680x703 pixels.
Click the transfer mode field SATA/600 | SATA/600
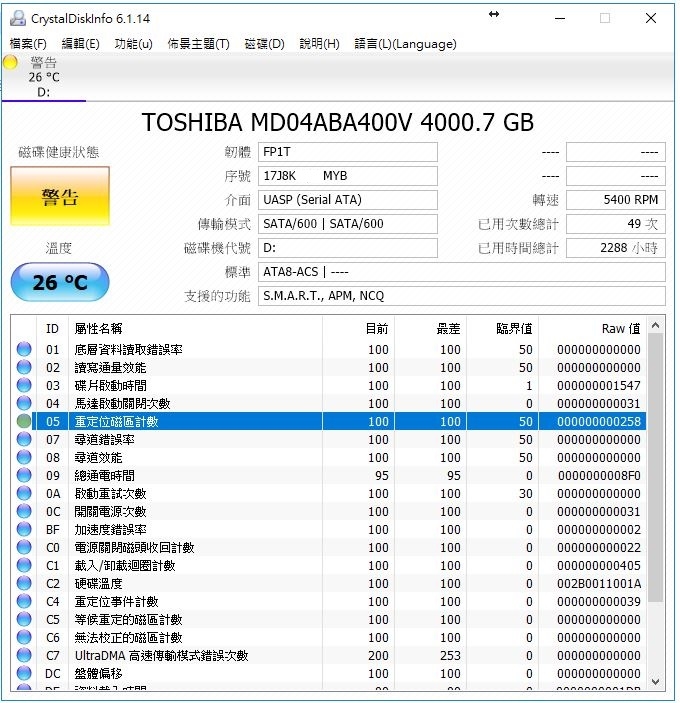(x=347, y=224)
